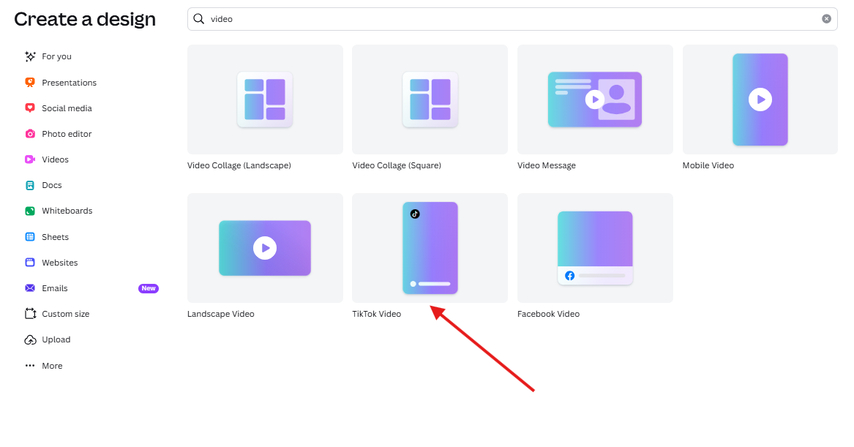Select Video Collage (Landscape) thumbnail
The image size is (854, 447).
tap(265, 99)
